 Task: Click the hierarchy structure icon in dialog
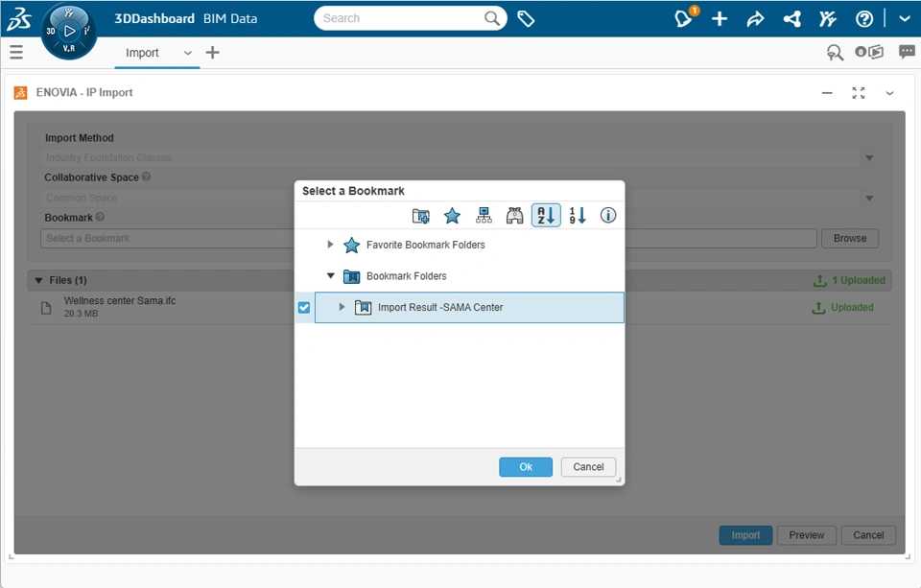click(x=484, y=216)
